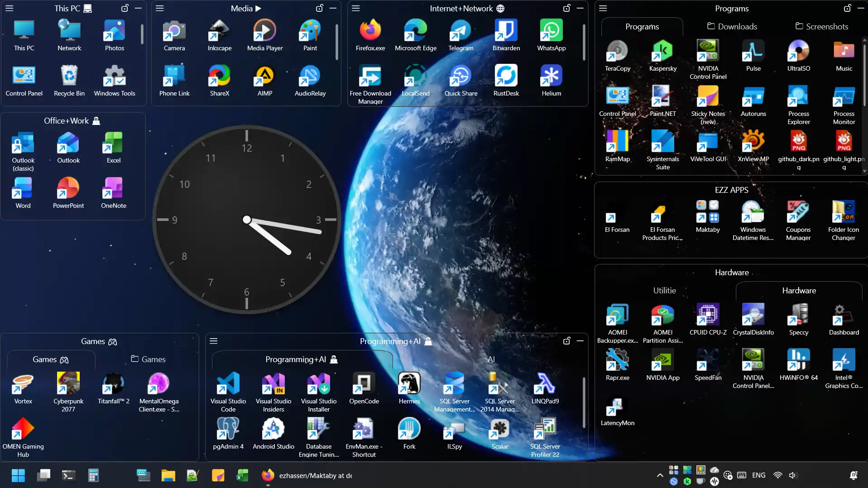Open the Inkscape shortcut
Viewport: 868px width, 488px height.
click(220, 35)
